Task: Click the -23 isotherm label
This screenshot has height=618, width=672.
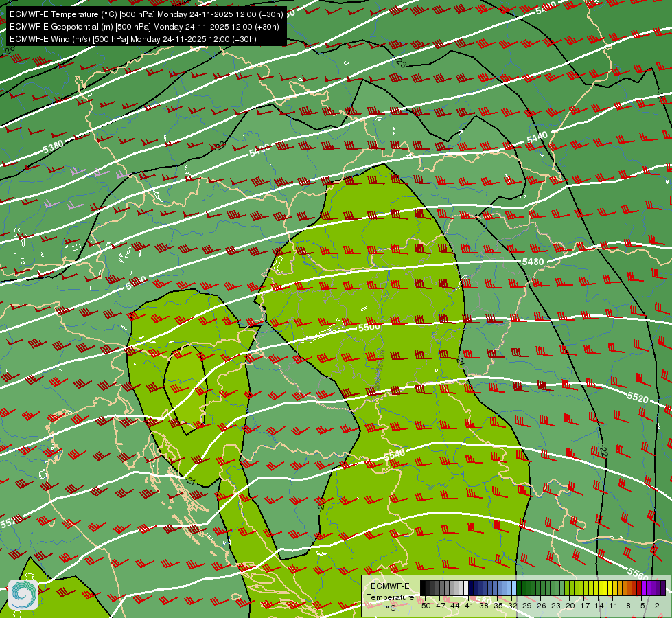Action: point(400,63)
